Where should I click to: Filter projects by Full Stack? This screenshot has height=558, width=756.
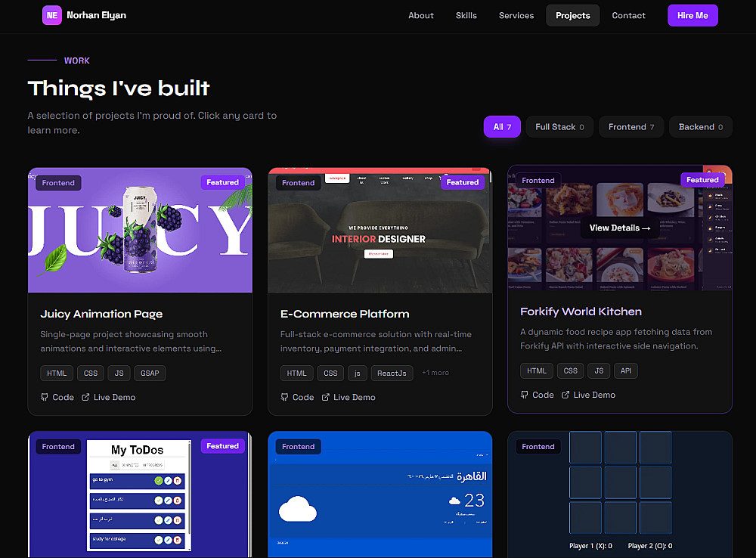point(559,127)
